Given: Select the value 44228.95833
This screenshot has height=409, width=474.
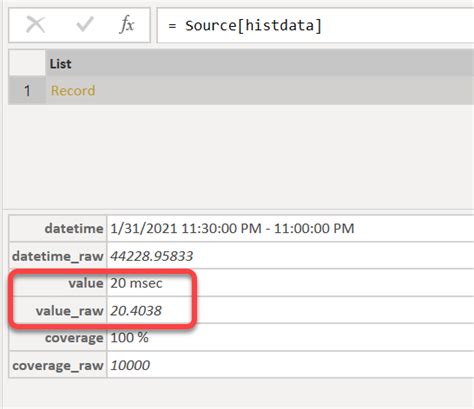Looking at the screenshot, I should [152, 256].
